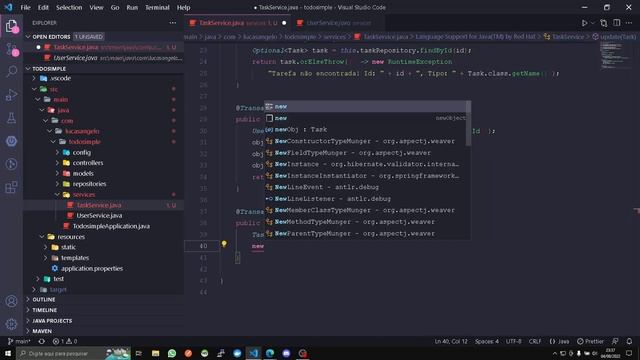Open the Terminal menu
Image resolution: width=640 pixels, height=360 pixels.
pyautogui.click(x=157, y=7)
